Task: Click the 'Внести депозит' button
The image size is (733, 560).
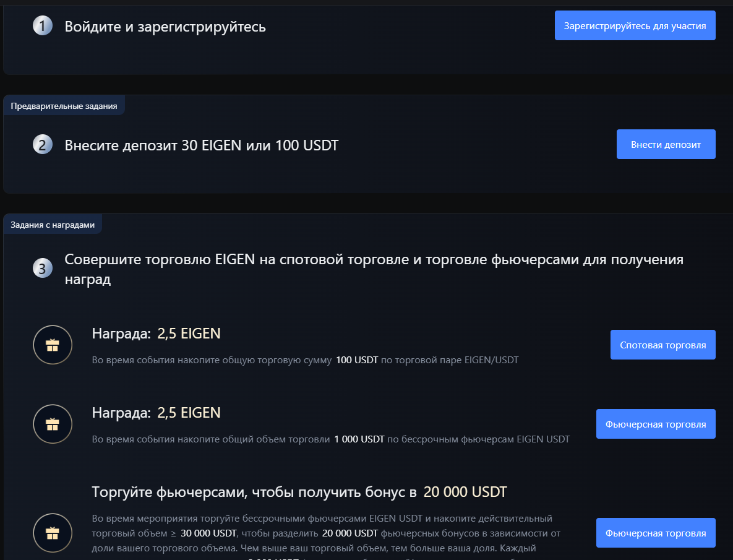Action: (x=666, y=144)
